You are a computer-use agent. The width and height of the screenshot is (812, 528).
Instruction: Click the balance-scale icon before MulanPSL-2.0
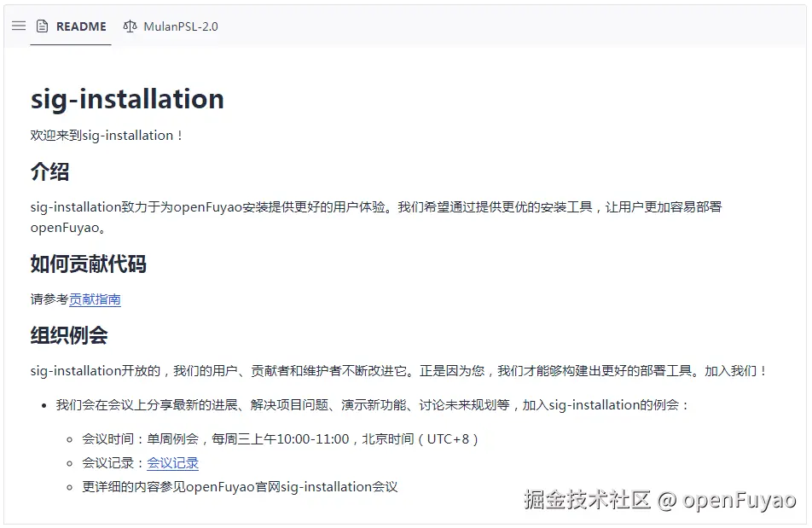[x=130, y=26]
